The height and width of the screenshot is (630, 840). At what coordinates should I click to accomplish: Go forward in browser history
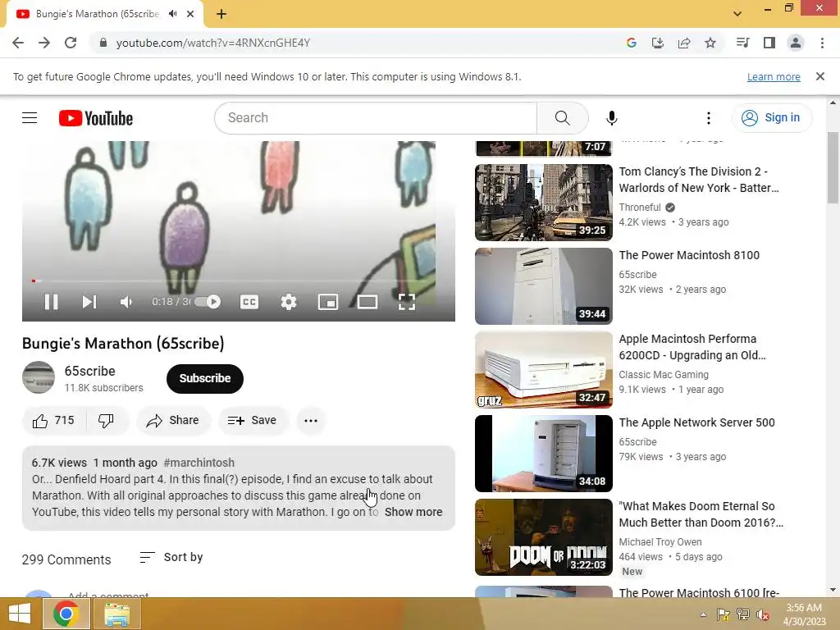click(x=44, y=43)
